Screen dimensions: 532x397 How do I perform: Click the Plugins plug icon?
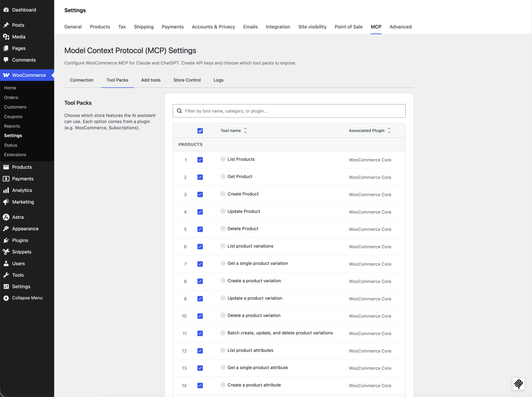[6, 240]
